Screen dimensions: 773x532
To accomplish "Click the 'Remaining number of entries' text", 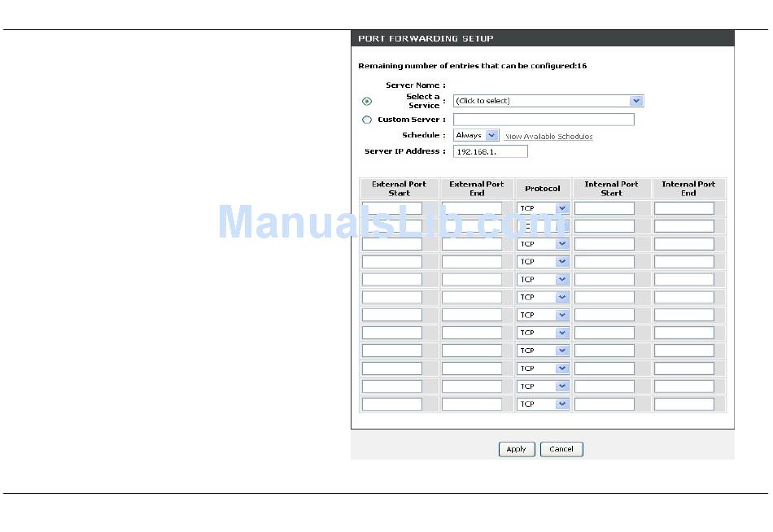I will [472, 66].
